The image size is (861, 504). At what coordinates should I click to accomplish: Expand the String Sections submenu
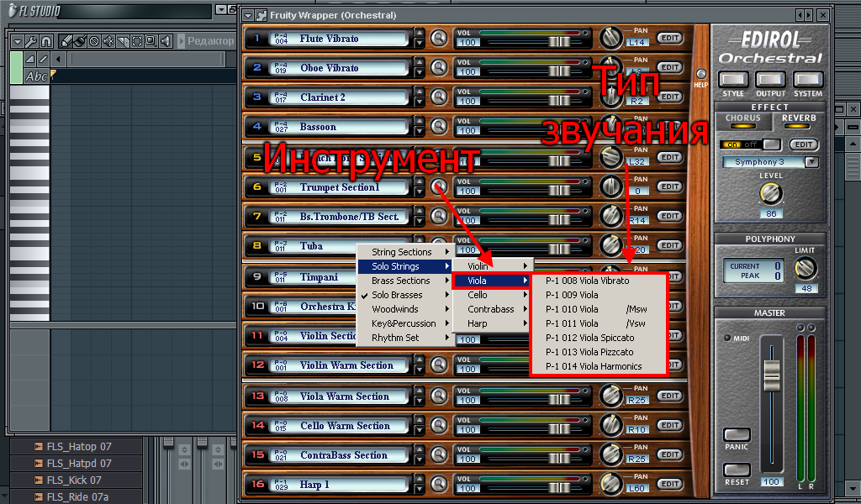(404, 252)
